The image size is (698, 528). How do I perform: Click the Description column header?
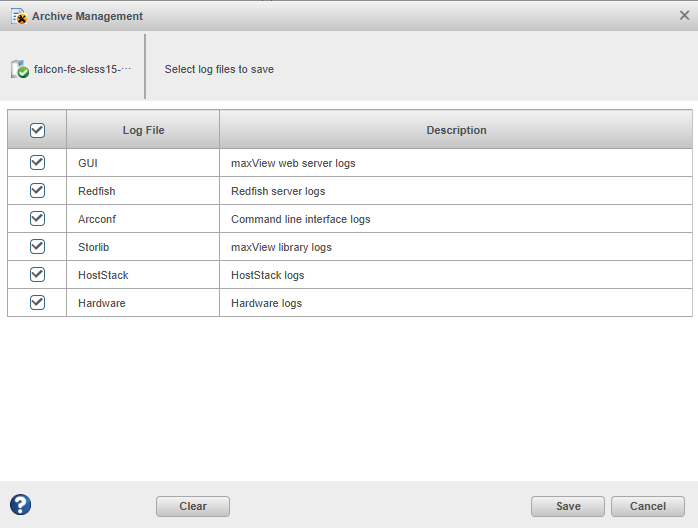click(456, 130)
